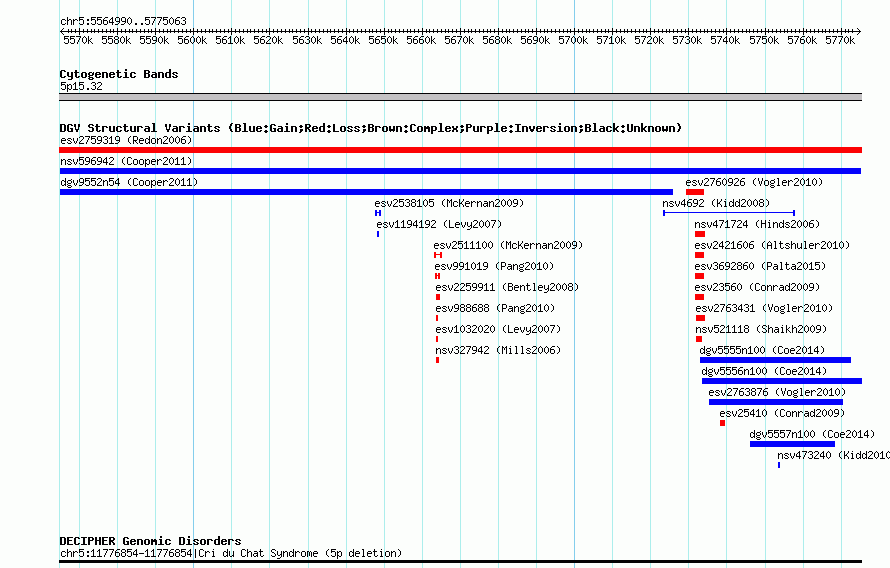Select the nsv596942 (Cooper2011) blue gain bar
Image resolution: width=890 pixels, height=568 pixels.
point(460,171)
